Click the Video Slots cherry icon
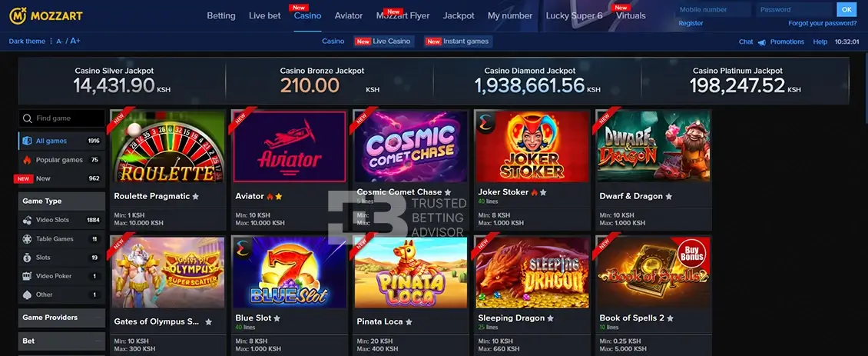 [x=27, y=220]
